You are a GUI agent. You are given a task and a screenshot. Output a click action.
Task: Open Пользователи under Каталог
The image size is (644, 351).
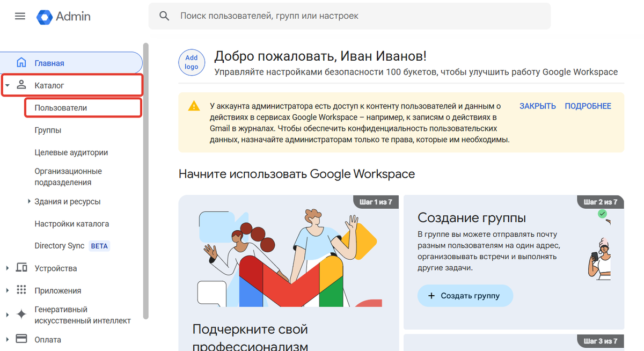pyautogui.click(x=83, y=107)
